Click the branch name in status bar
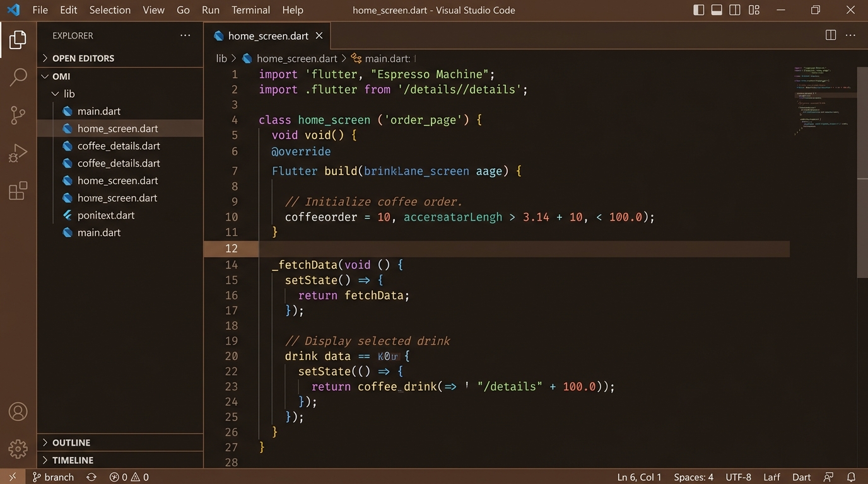Screen dimensions: 868x484 point(54,477)
